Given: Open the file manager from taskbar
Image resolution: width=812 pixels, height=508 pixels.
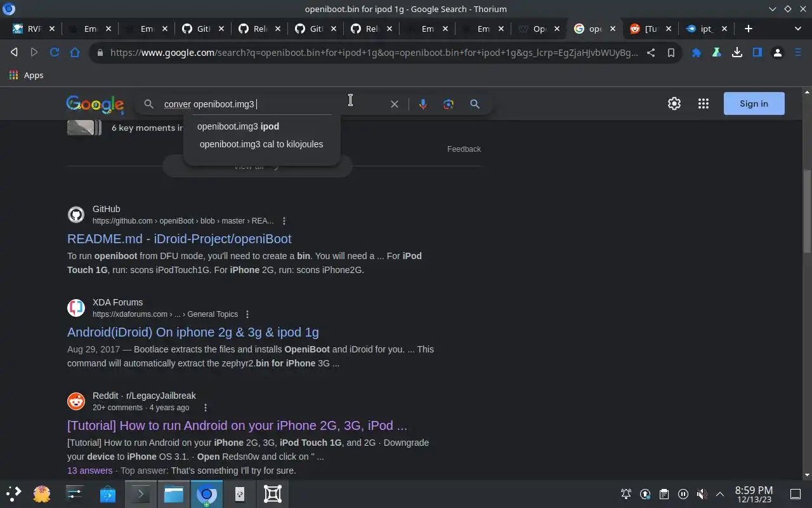Looking at the screenshot, I should 173,493.
